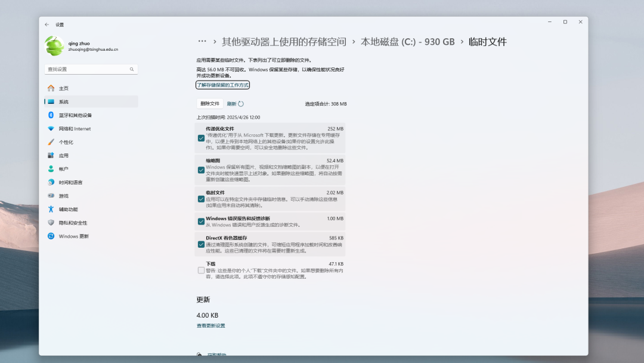Image resolution: width=644 pixels, height=363 pixels.
Task: Open the 查看更新设置 link
Action: coord(210,326)
